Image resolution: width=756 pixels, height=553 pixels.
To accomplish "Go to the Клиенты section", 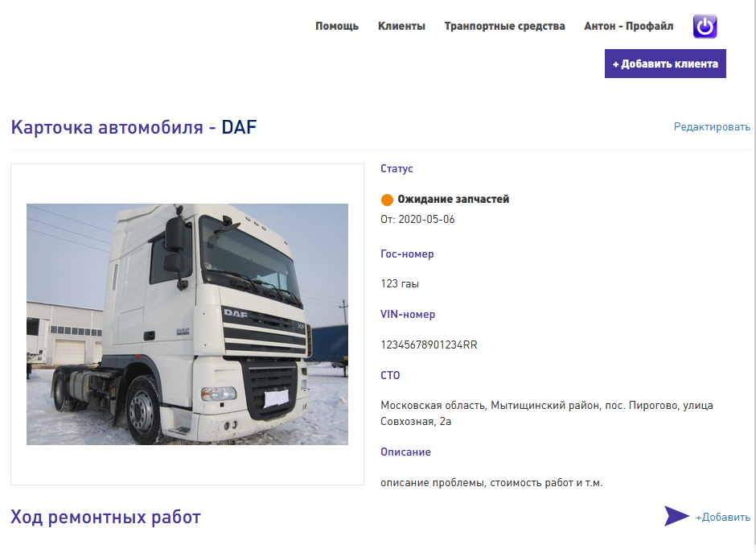I will click(x=401, y=26).
